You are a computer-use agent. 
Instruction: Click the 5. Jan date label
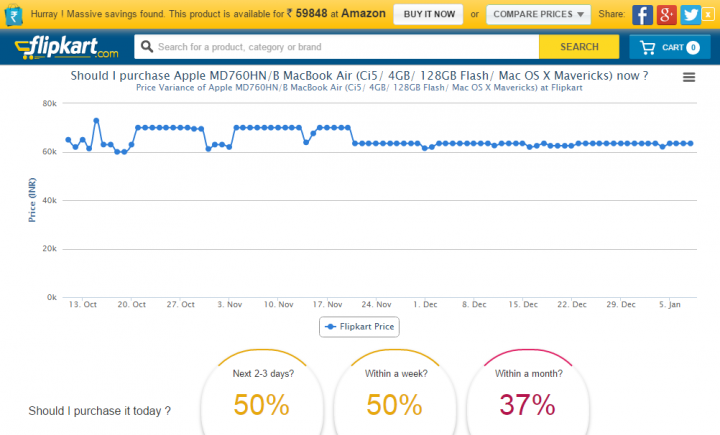(670, 305)
